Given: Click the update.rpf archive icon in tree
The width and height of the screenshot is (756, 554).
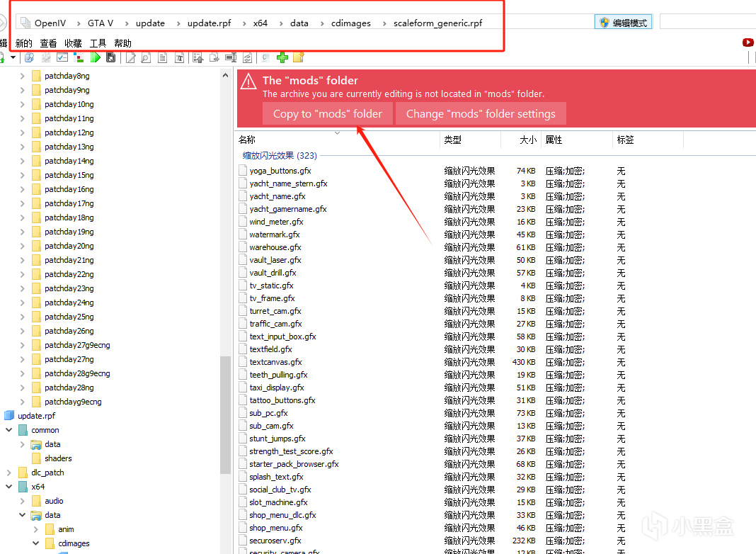Looking at the screenshot, I should [x=9, y=415].
